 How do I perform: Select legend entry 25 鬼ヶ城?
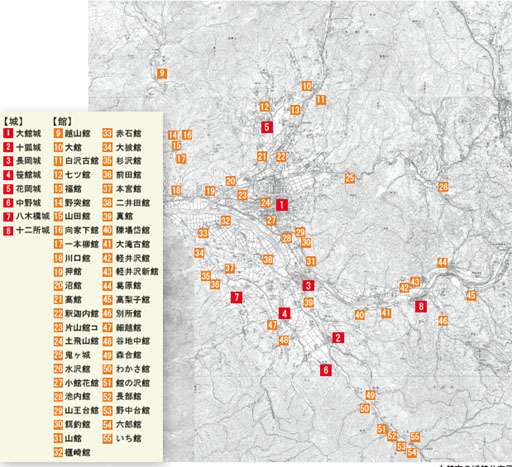tap(72, 355)
